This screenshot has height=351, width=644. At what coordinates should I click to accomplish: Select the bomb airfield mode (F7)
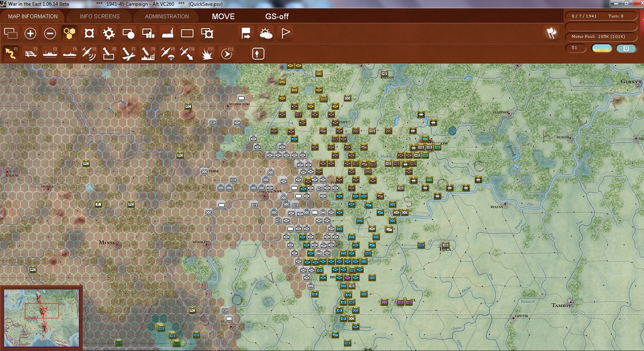[128, 53]
